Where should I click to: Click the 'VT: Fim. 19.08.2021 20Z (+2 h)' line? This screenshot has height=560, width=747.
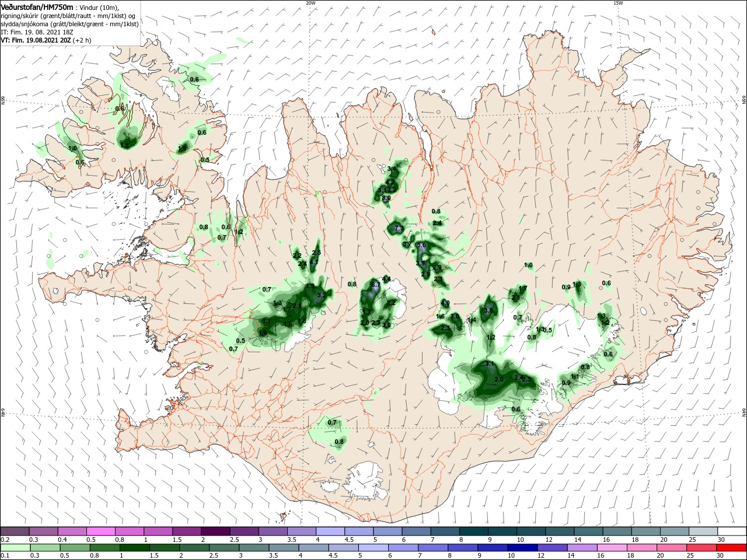click(x=46, y=40)
